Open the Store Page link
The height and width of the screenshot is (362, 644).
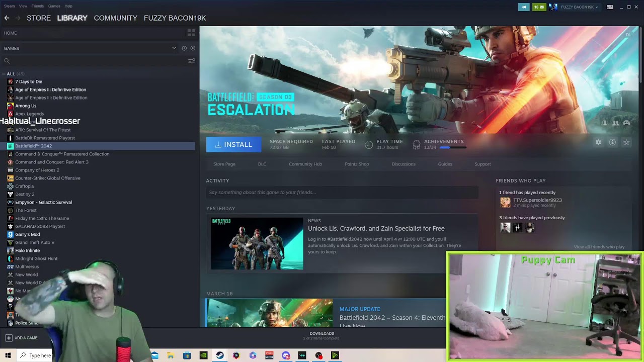coord(224,164)
